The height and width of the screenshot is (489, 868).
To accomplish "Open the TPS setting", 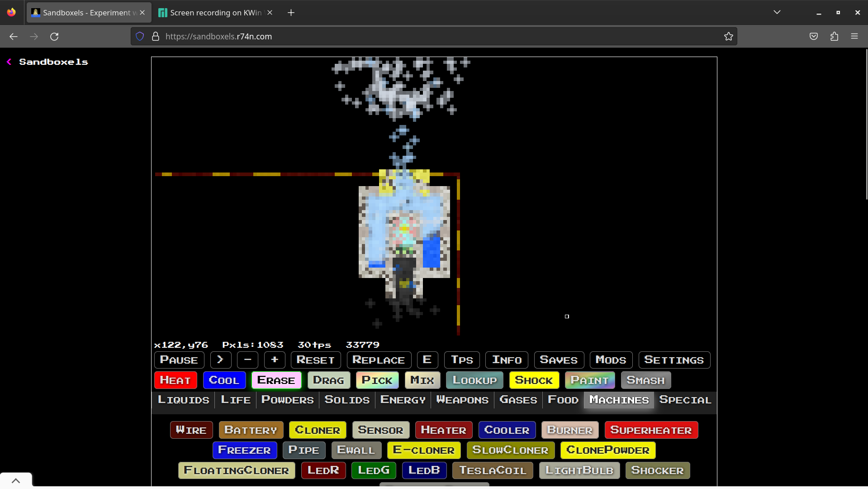I will pos(462,360).
